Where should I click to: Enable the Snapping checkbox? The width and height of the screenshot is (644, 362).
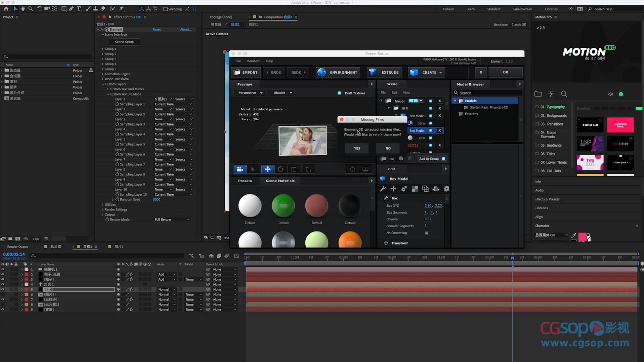coord(165,9)
